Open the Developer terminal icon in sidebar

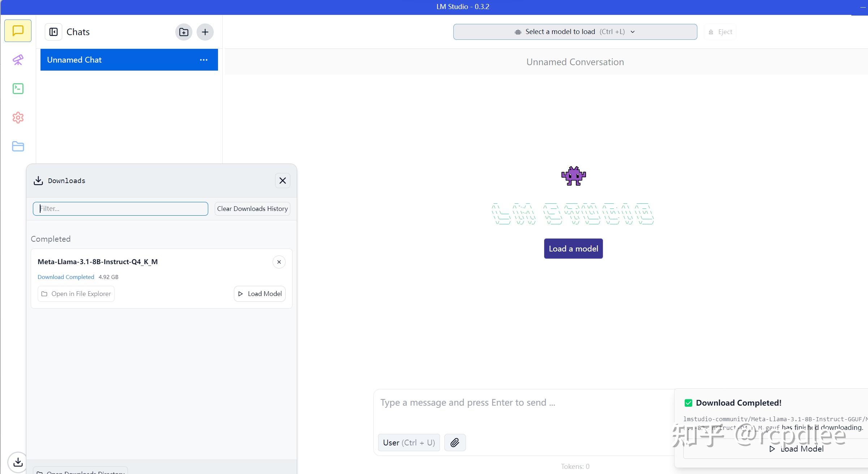pyautogui.click(x=18, y=89)
